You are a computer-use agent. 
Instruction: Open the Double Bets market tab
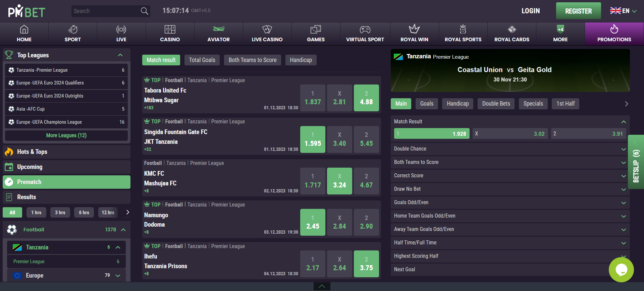(x=496, y=104)
